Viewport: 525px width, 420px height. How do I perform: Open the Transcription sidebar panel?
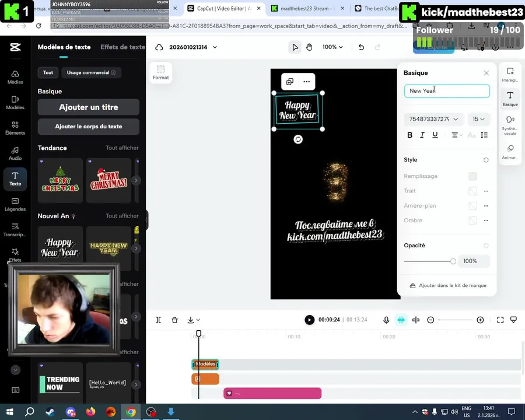15,230
